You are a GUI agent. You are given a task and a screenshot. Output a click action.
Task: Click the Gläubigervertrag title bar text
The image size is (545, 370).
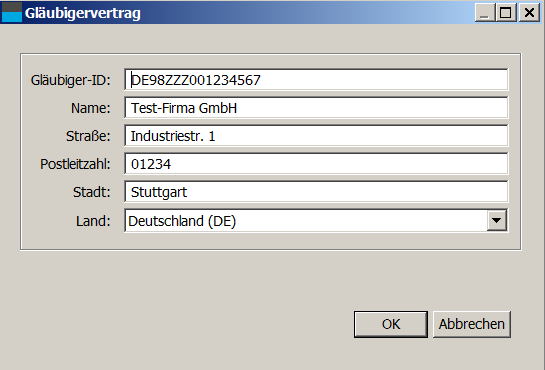pos(83,13)
